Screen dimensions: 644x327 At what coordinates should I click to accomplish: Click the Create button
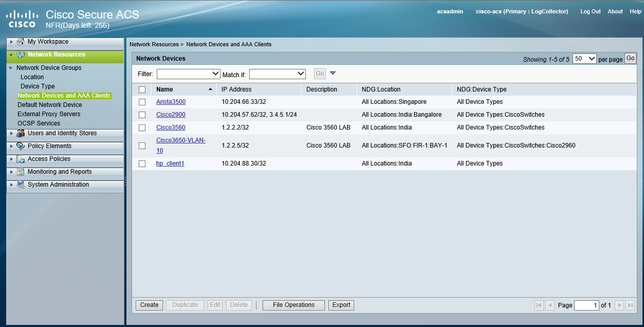tap(149, 305)
